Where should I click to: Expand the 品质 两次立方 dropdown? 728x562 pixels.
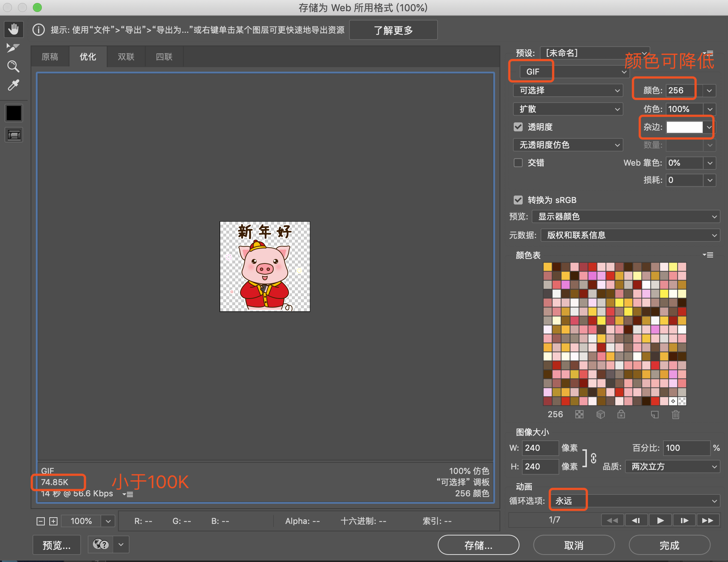click(673, 466)
